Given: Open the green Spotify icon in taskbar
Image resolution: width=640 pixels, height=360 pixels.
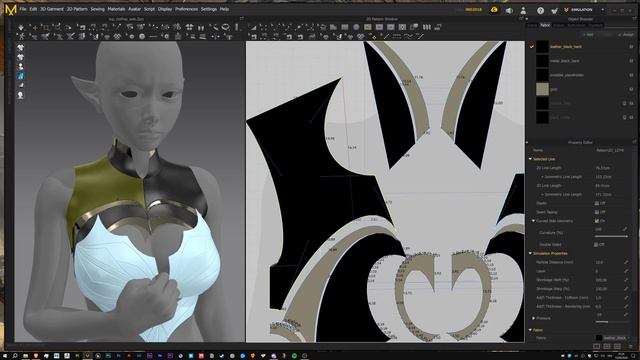Looking at the screenshot, I should pyautogui.click(x=294, y=356).
